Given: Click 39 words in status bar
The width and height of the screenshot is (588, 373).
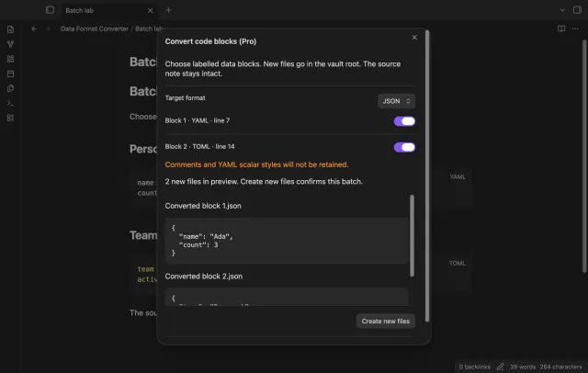Looking at the screenshot, I should (x=523, y=367).
